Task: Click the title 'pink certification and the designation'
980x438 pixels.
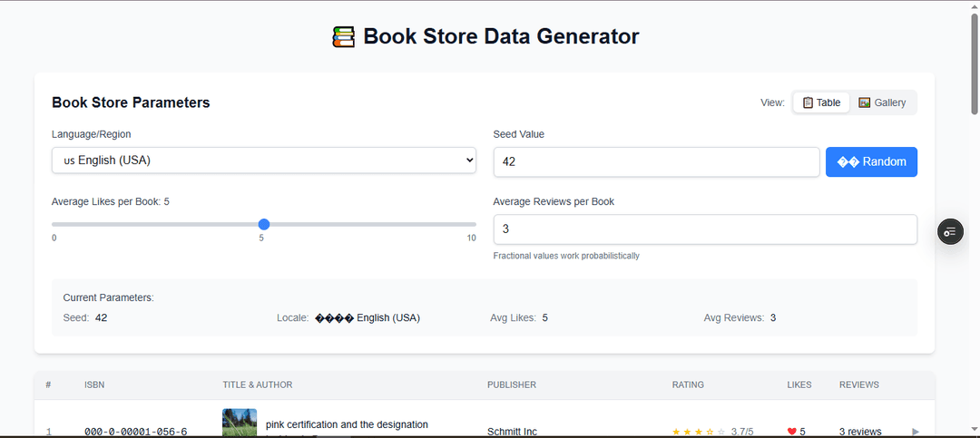Action: click(347, 424)
